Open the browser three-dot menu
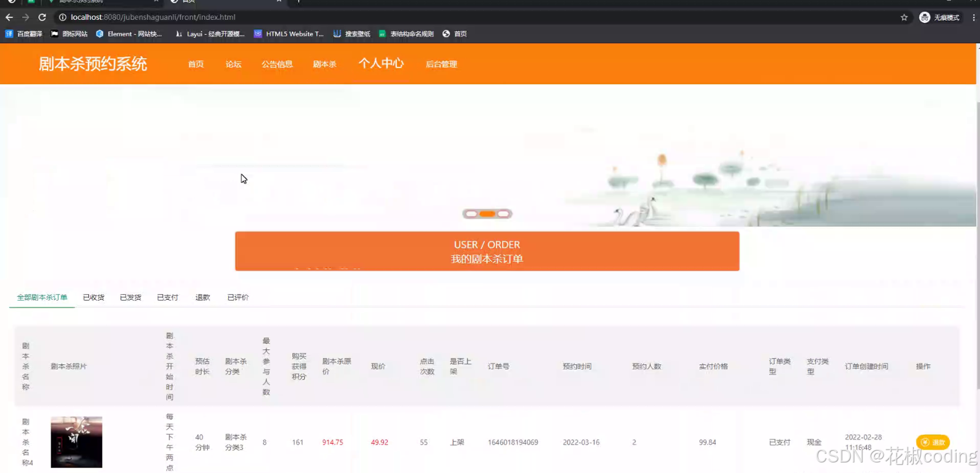 coord(973,17)
